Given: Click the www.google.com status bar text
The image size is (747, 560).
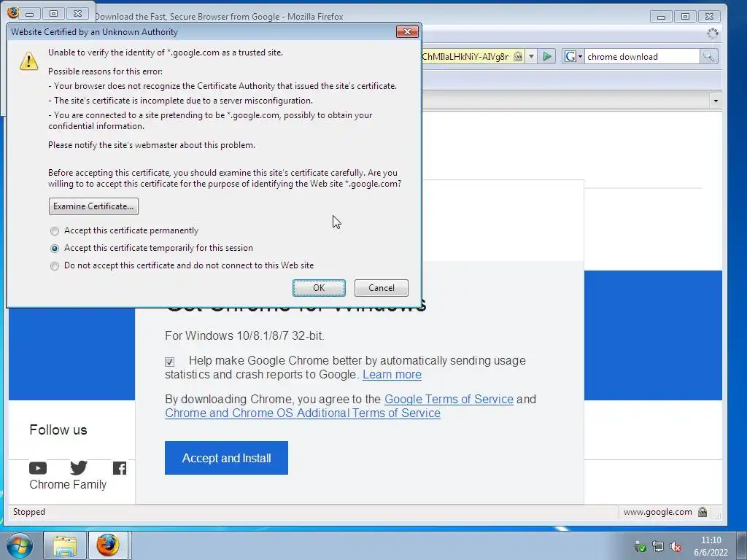Looking at the screenshot, I should [657, 512].
